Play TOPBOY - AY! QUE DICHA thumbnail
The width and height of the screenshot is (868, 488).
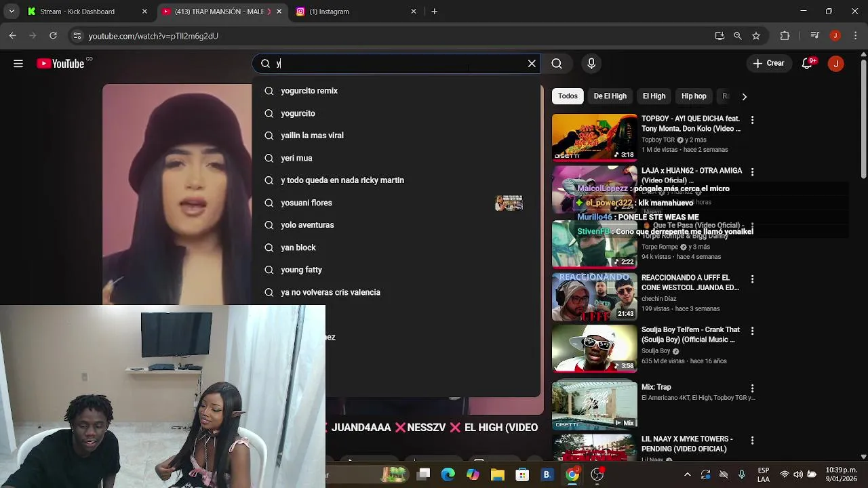tap(594, 137)
